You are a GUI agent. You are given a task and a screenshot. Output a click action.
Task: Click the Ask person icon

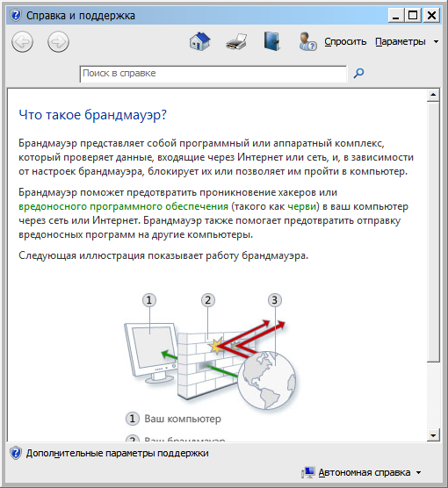click(307, 41)
